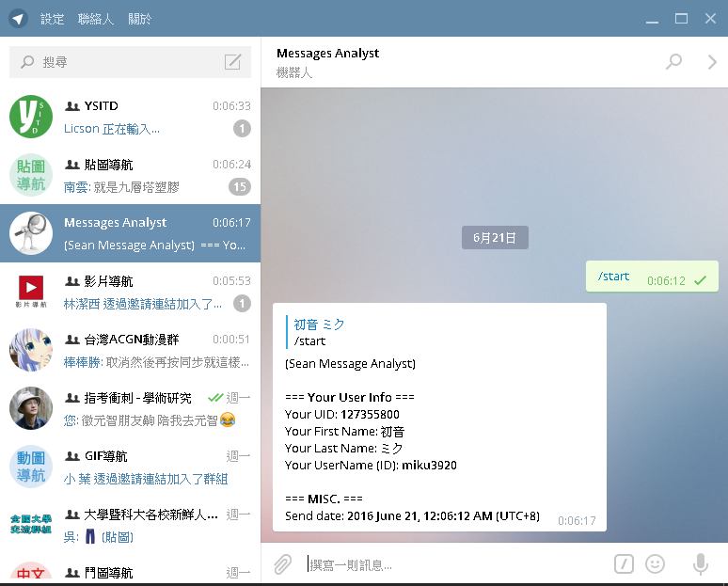
Task: Click the 6月21日 date badge
Action: tap(495, 238)
